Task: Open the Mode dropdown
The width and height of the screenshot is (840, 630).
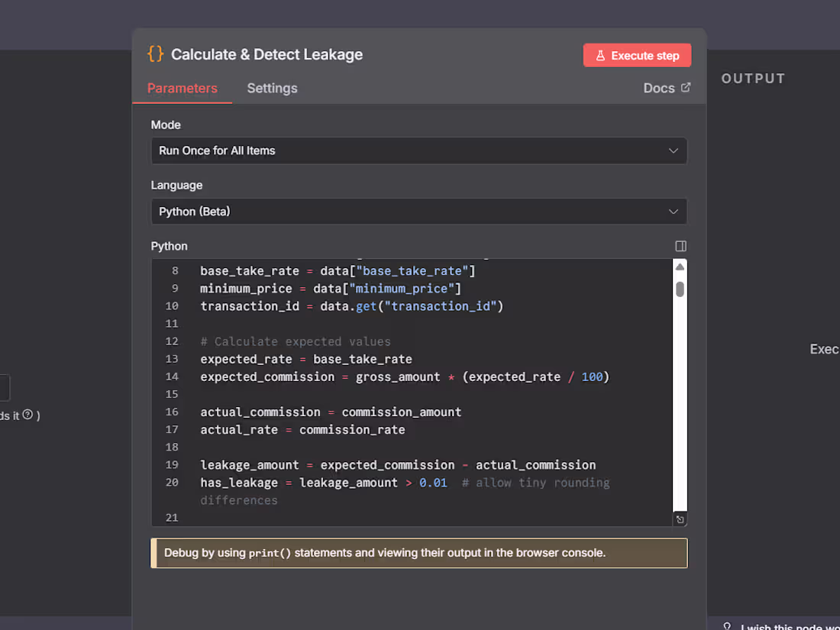Action: (419, 150)
